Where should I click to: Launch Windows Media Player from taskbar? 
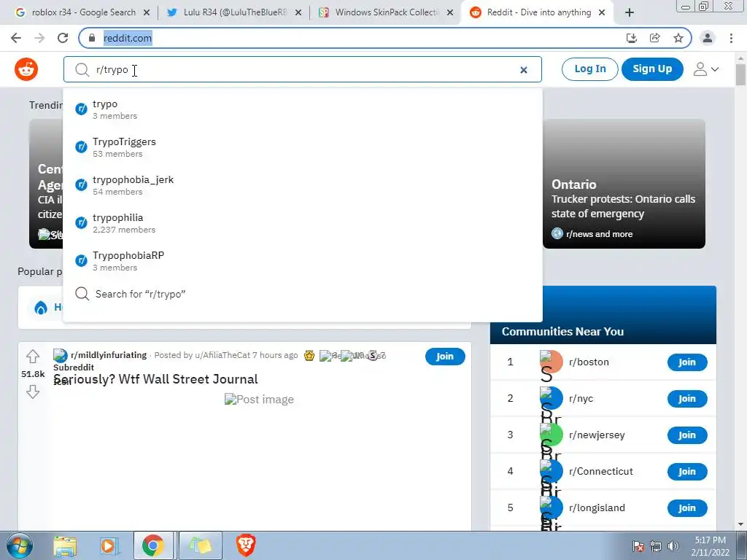[109, 545]
